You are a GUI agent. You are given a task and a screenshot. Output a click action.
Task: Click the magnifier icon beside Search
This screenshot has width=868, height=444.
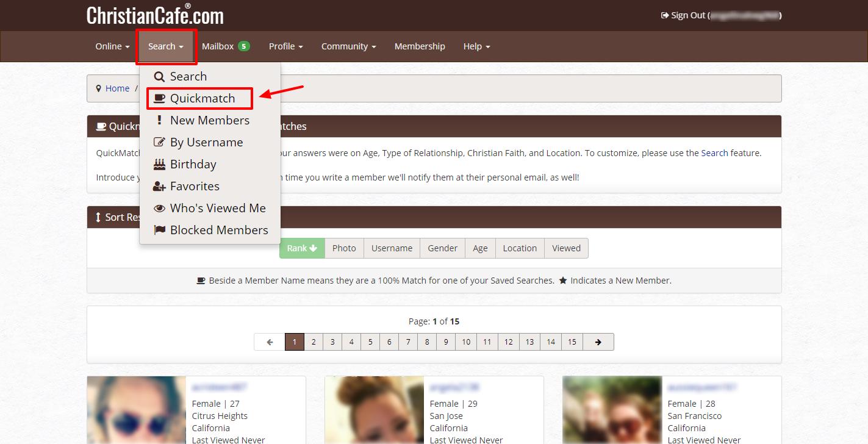coord(159,77)
